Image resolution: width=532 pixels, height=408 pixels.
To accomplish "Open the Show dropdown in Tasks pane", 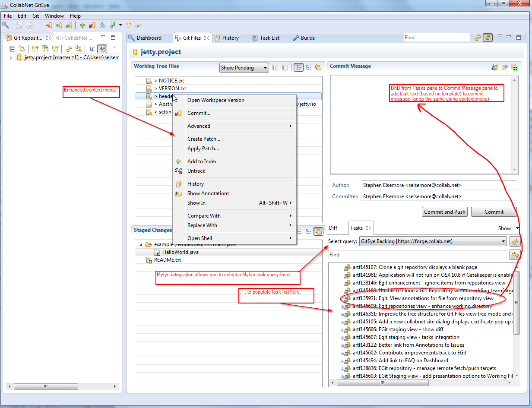I will (x=508, y=228).
